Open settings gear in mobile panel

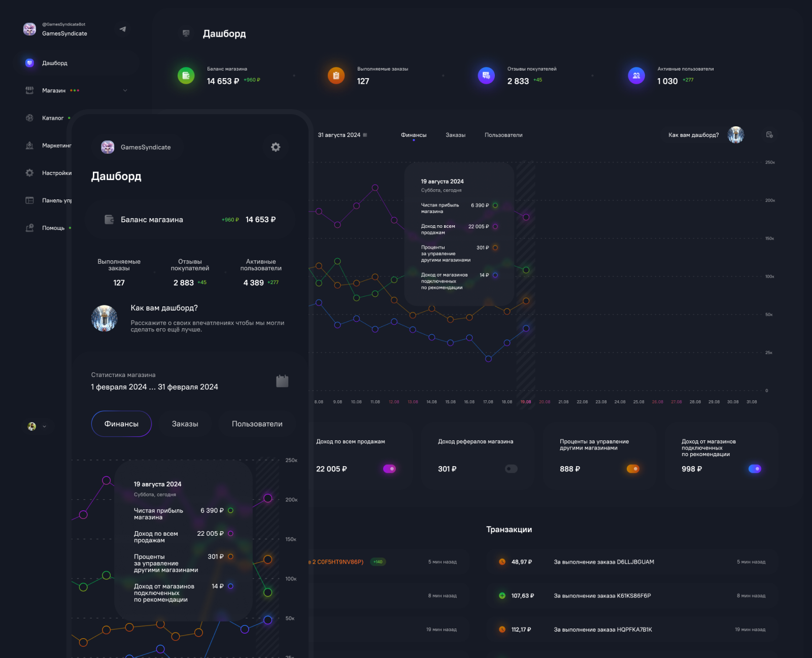pyautogui.click(x=276, y=147)
